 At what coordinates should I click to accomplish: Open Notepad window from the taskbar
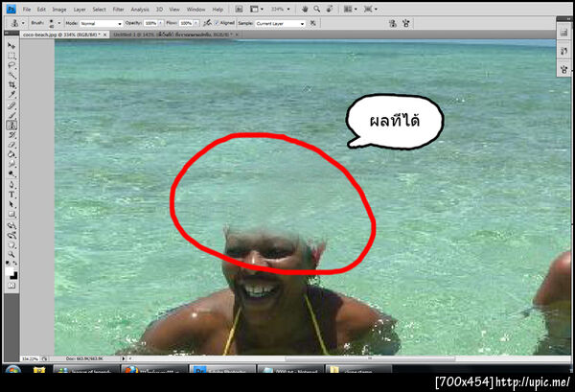coord(290,369)
